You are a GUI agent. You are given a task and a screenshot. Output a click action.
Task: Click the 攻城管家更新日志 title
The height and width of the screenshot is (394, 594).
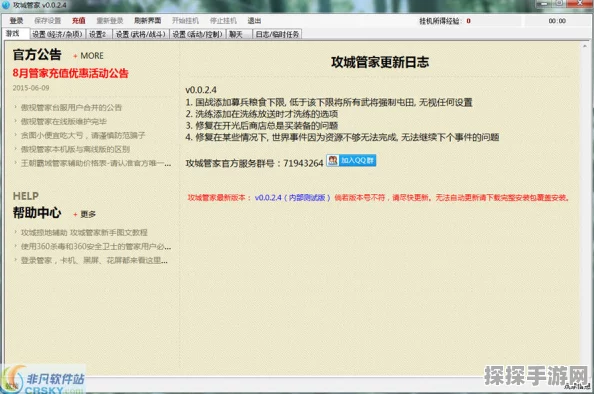coord(380,62)
